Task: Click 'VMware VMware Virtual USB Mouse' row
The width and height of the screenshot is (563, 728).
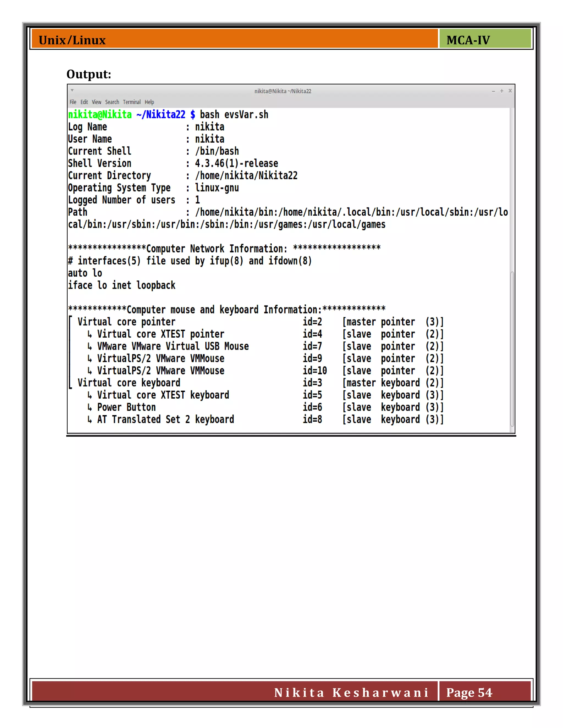Action: point(265,346)
